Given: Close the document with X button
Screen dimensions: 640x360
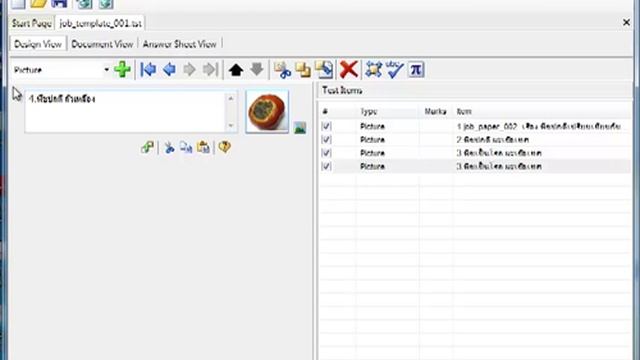Looking at the screenshot, I should (627, 23).
